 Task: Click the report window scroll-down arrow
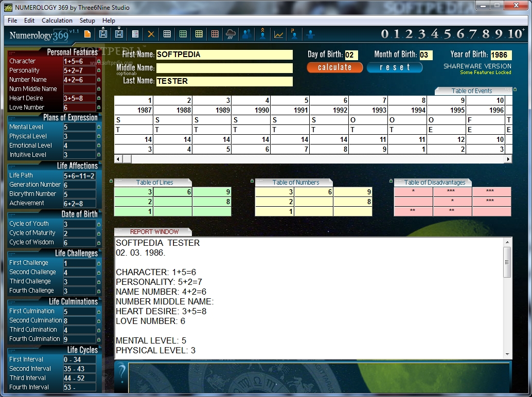pos(507,354)
